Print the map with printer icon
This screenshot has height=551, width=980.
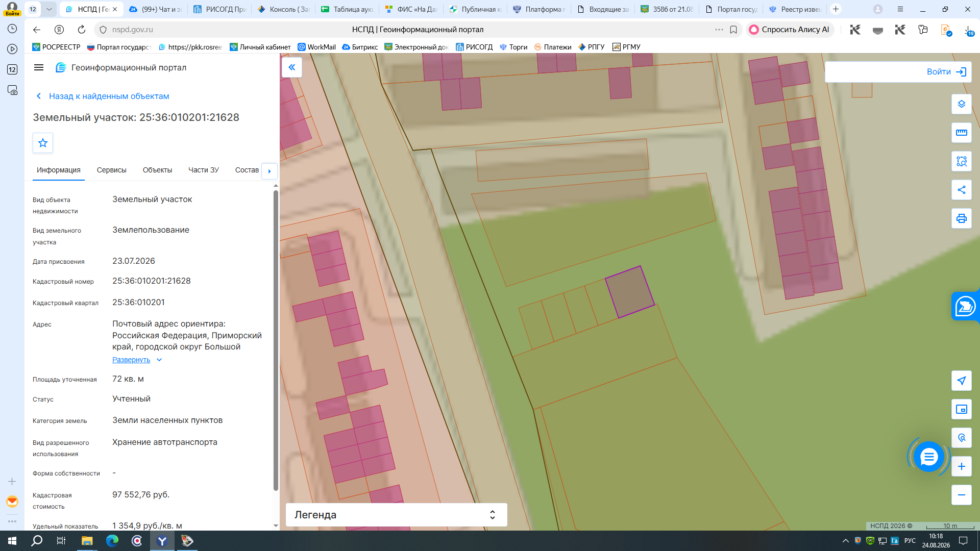[x=962, y=218]
